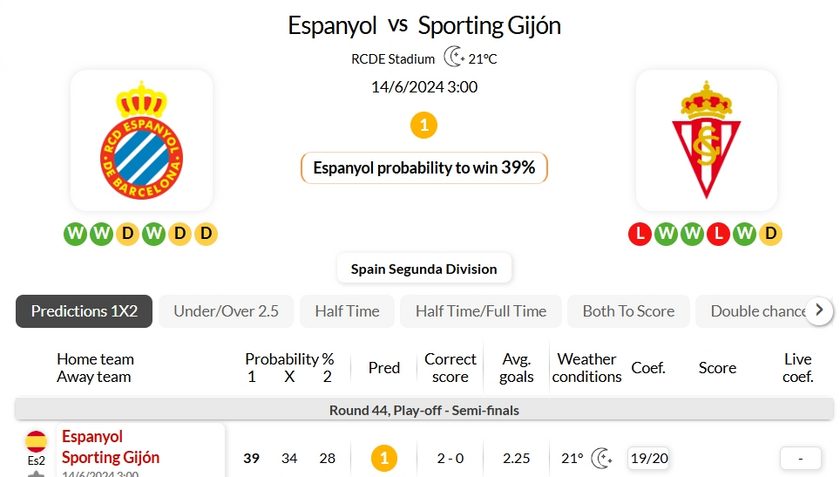
Task: Switch to the Both To Score tab
Action: point(628,311)
